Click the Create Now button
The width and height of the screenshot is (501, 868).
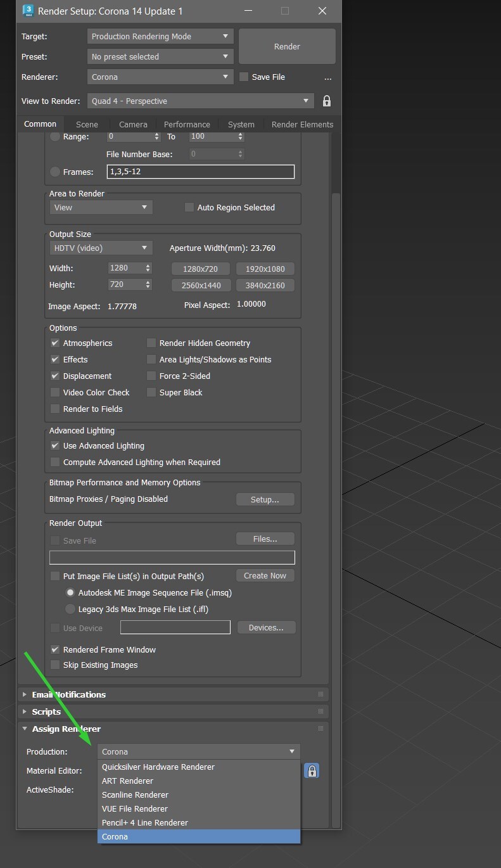[265, 575]
